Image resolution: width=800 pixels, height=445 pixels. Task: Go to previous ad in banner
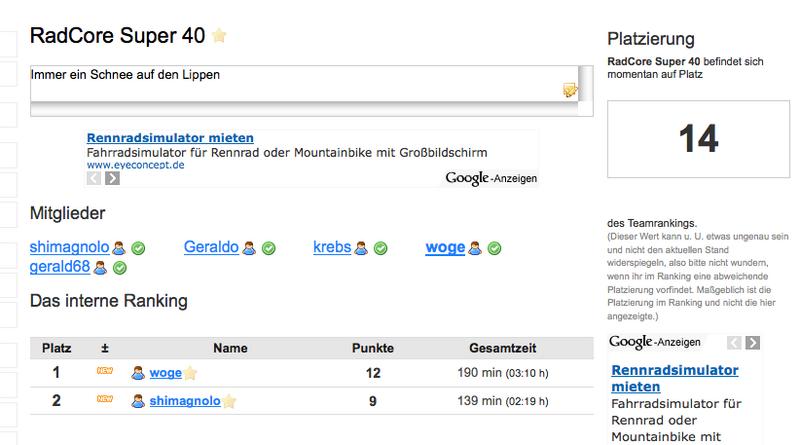tap(94, 178)
